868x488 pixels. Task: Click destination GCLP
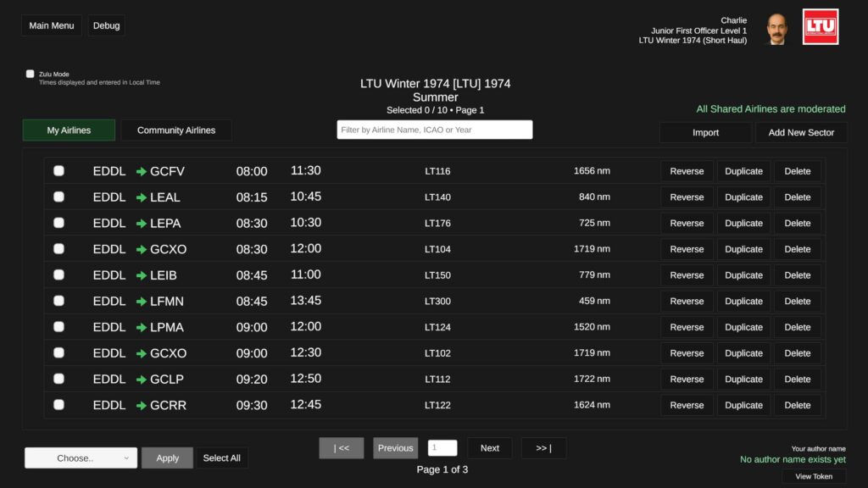pyautogui.click(x=167, y=379)
